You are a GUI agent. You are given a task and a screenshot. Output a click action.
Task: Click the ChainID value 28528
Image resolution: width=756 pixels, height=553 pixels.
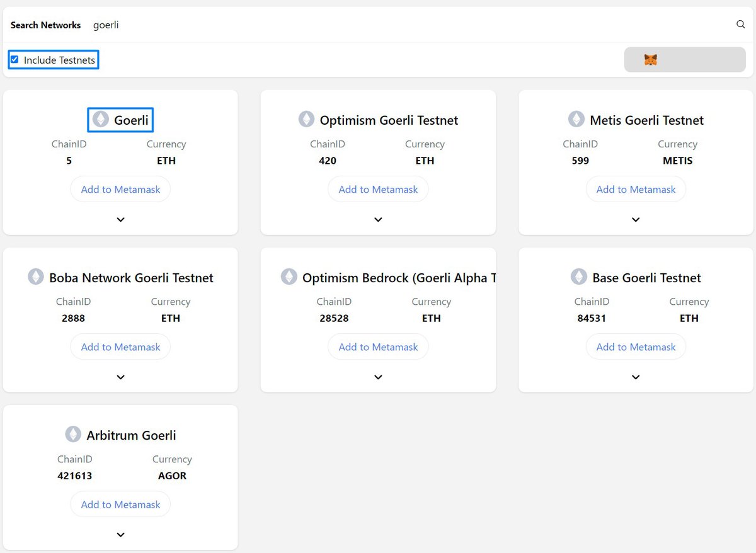pos(334,318)
